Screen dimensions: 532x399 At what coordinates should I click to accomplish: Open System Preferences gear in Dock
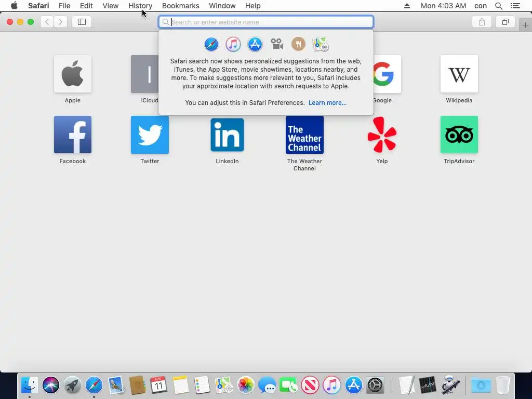pos(375,385)
